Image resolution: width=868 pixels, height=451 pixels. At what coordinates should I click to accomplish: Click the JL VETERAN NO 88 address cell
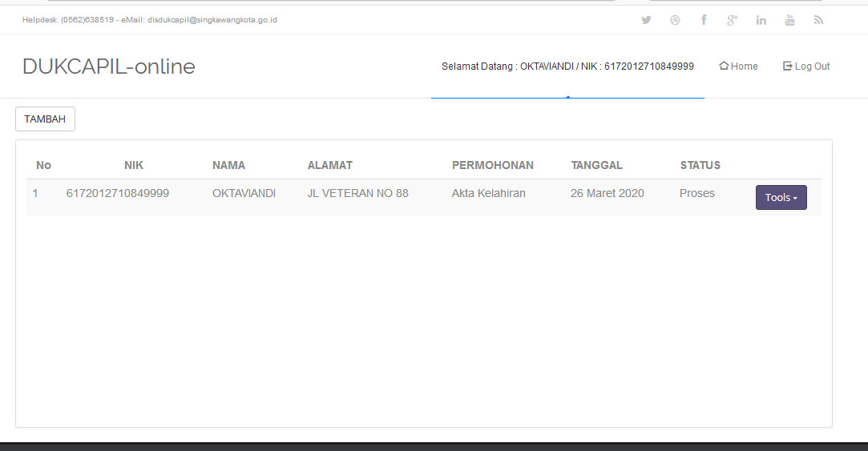357,193
